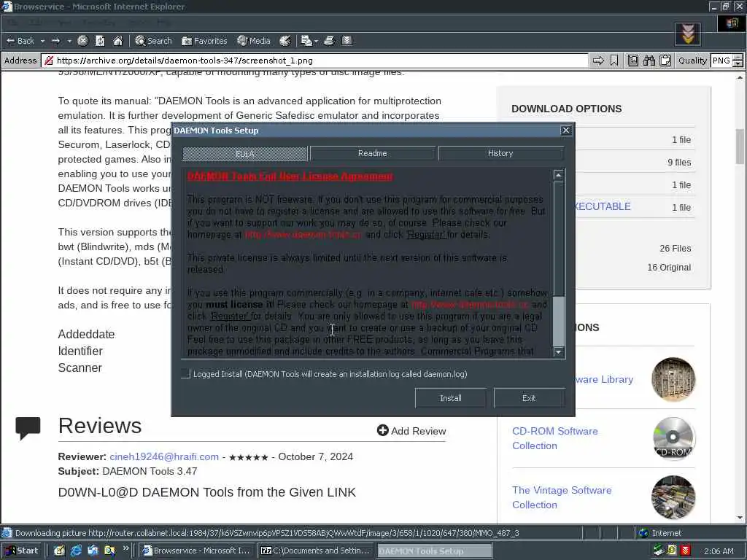747x560 pixels.
Task: Open the Search pane
Action: click(153, 41)
